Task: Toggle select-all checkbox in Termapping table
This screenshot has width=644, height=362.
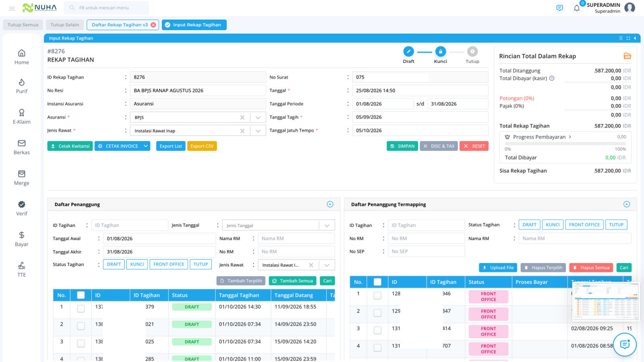Action: point(378,282)
